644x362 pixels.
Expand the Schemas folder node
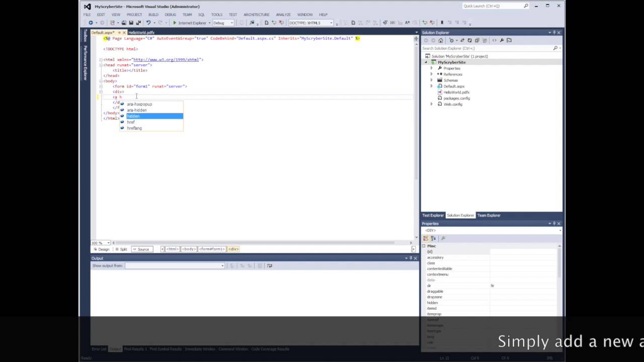click(x=431, y=80)
